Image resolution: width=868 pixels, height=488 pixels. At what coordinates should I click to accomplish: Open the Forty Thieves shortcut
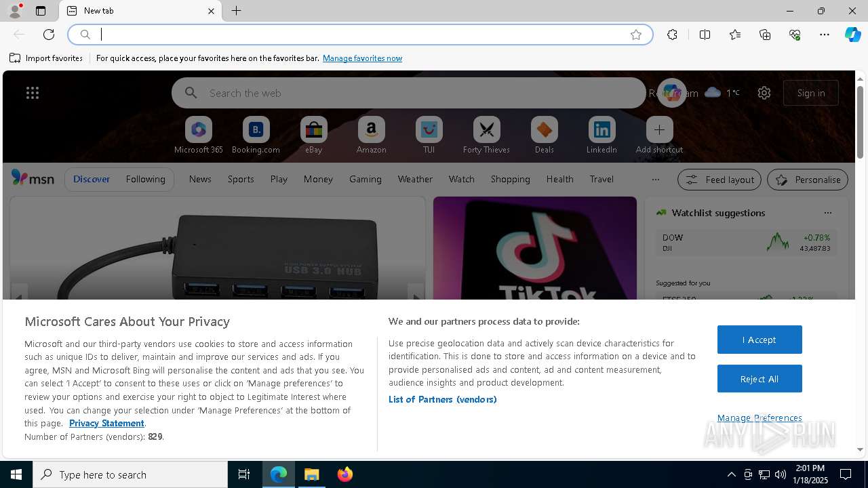click(x=486, y=135)
